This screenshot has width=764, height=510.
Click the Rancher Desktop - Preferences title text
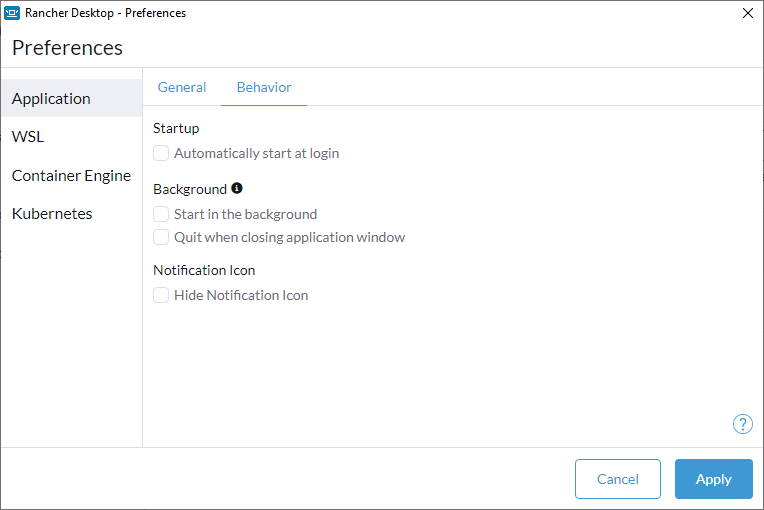pos(105,13)
